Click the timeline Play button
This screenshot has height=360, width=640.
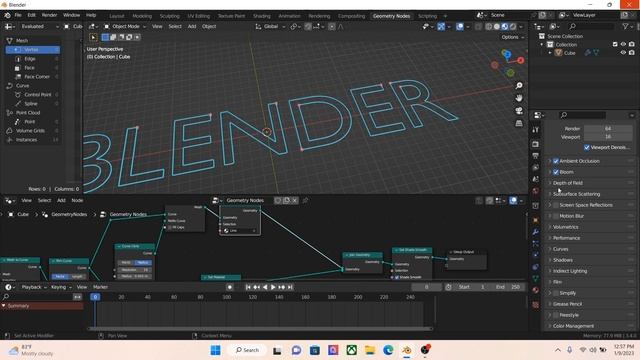(x=273, y=287)
